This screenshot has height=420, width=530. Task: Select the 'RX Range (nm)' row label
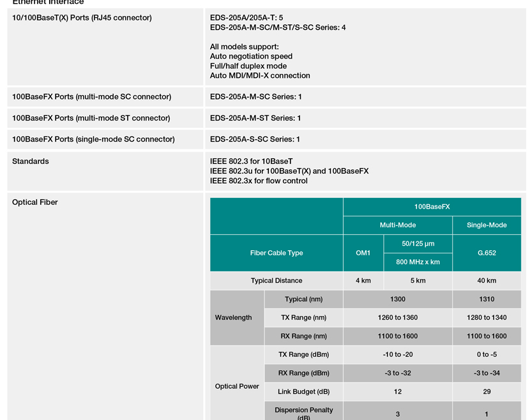coord(303,336)
